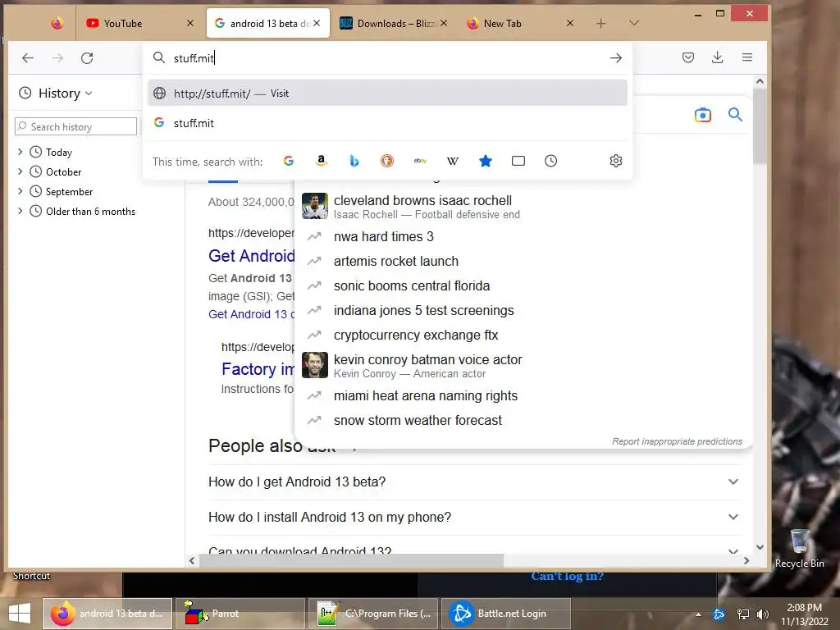This screenshot has height=630, width=840.
Task: Open Get Android result link
Action: coord(251,256)
